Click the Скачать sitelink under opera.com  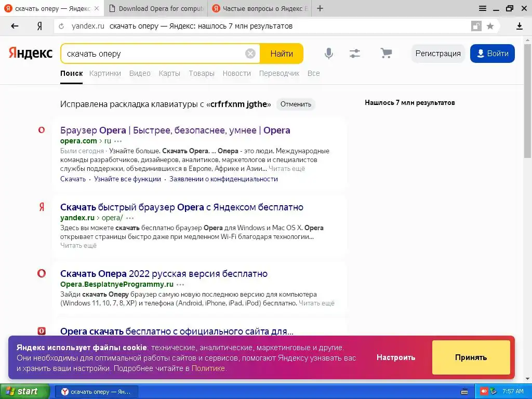(x=73, y=179)
